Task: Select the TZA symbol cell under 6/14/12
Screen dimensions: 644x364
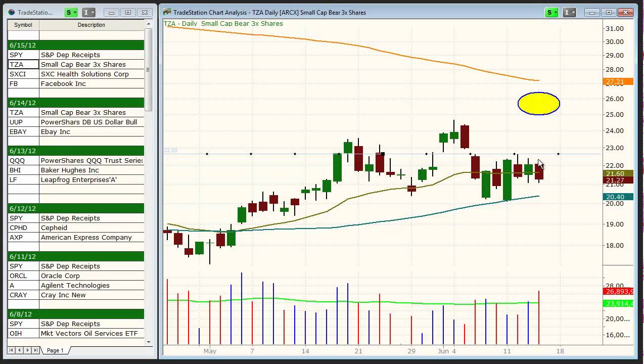Action: coord(23,112)
